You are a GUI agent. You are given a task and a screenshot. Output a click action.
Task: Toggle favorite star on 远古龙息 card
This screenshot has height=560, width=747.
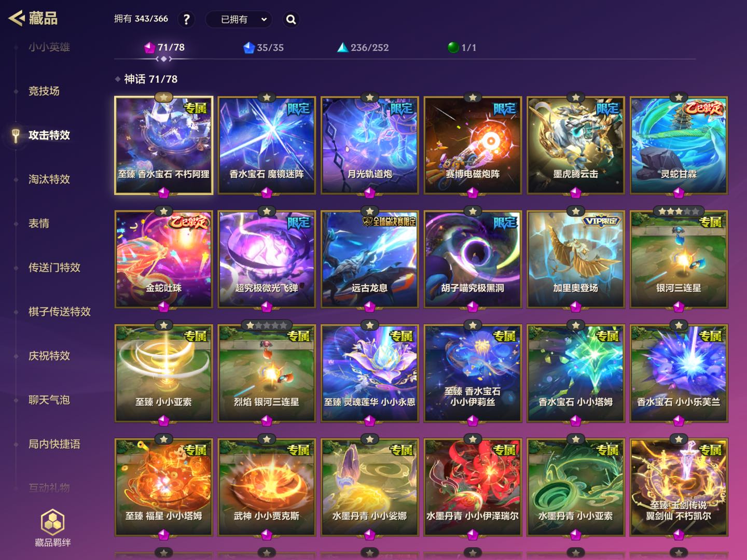tap(369, 211)
